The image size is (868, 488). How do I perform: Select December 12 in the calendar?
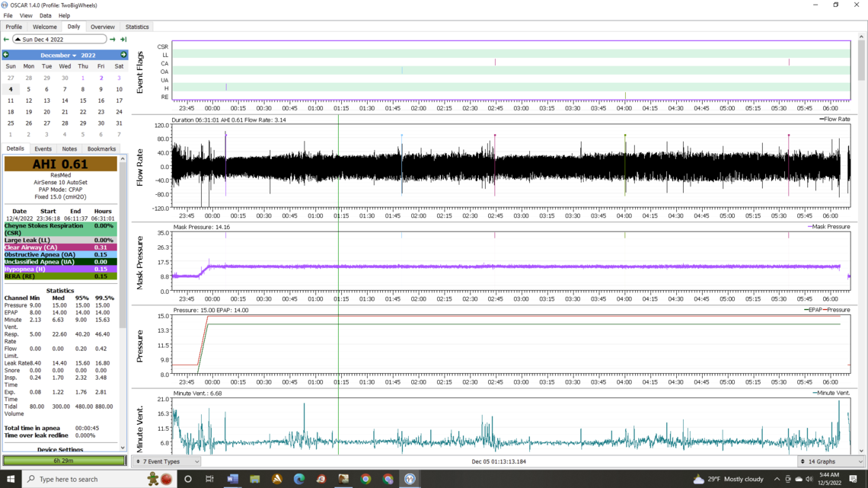(x=29, y=100)
